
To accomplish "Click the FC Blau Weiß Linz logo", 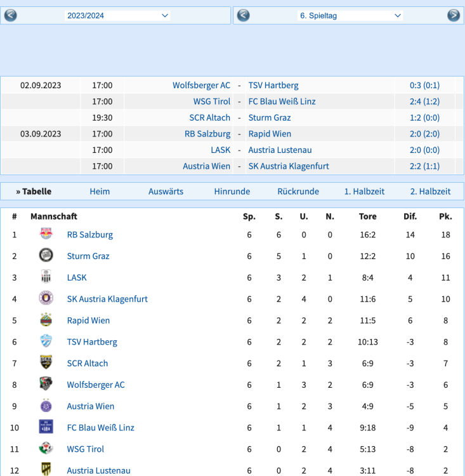I will pos(46,427).
